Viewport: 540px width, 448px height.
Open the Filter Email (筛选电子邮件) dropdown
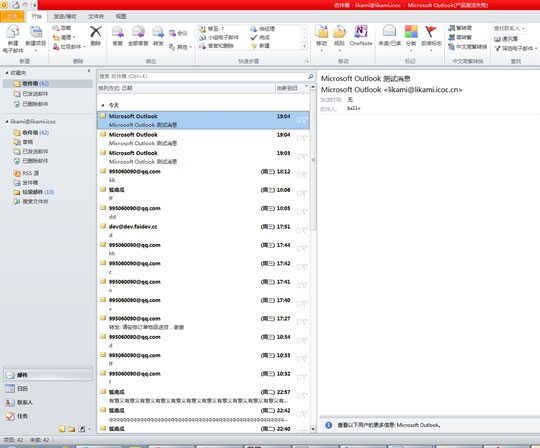516,49
